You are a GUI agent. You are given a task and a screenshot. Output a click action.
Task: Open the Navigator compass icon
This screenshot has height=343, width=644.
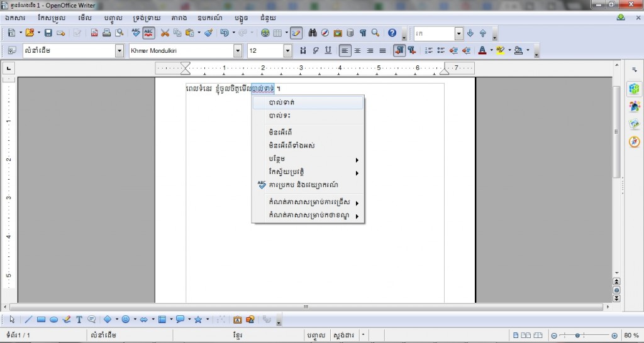(x=325, y=33)
